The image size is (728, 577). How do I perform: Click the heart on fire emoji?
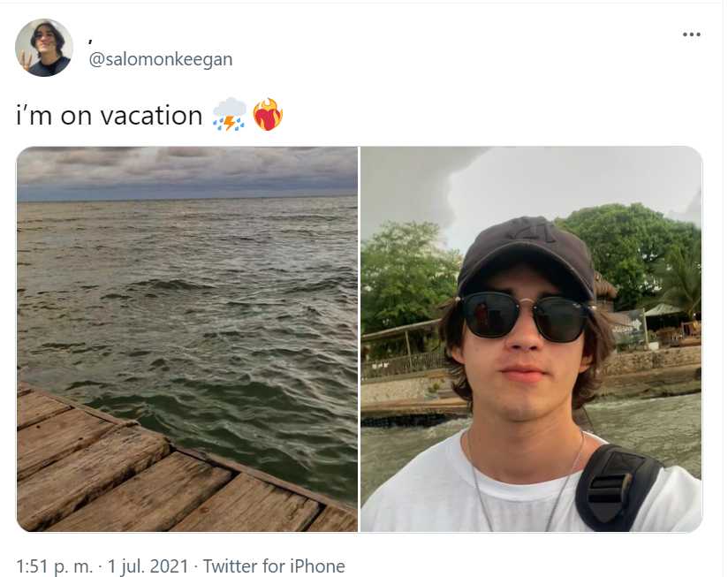pyautogui.click(x=267, y=116)
